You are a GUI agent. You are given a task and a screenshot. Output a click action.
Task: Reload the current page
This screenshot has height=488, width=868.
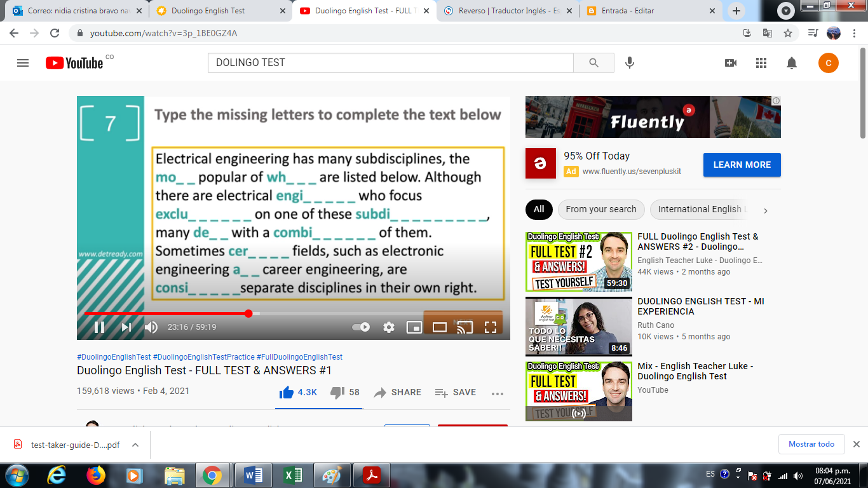pyautogui.click(x=55, y=33)
